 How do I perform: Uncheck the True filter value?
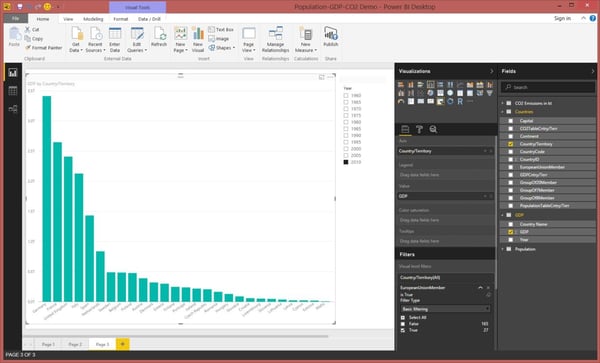(x=403, y=330)
